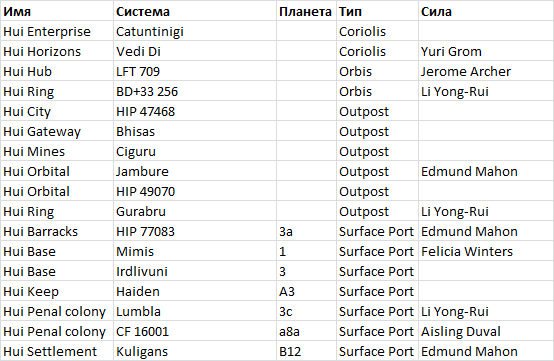Click the HIP 47468 cell
Viewport: 554px width, 361px height.
tap(195, 112)
